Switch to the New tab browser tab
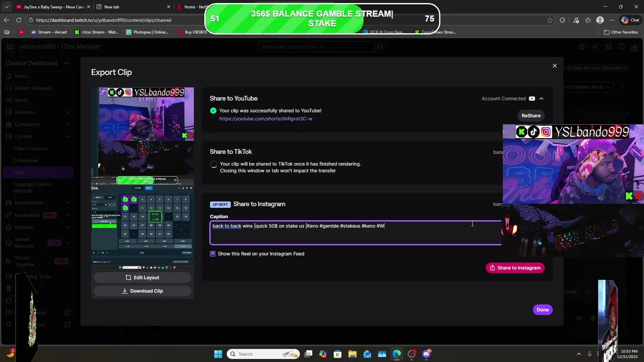644x362 pixels. tap(133, 7)
